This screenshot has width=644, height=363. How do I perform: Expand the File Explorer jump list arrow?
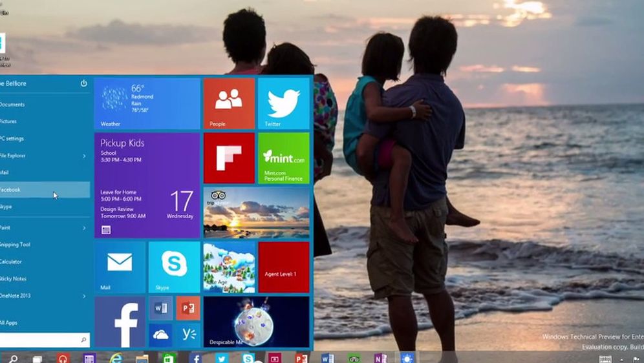(84, 156)
